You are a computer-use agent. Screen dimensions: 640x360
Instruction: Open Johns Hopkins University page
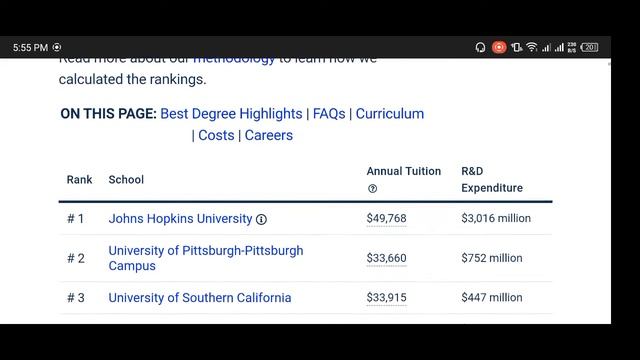tap(180, 218)
